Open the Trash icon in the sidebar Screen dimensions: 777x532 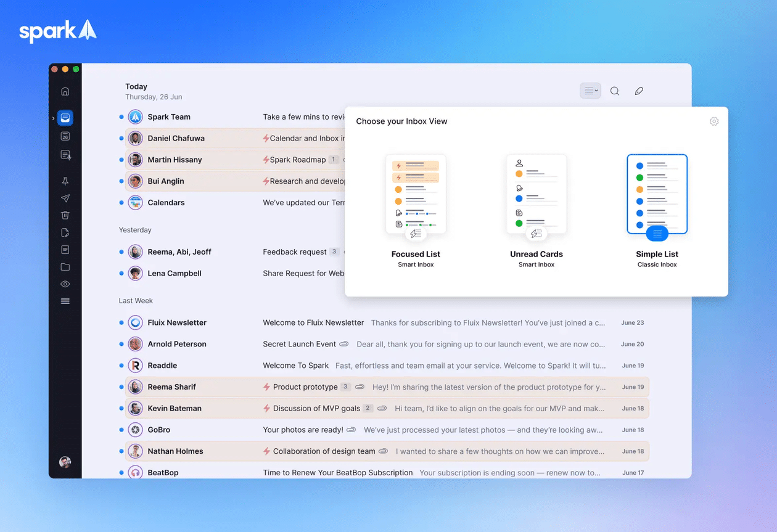tap(65, 215)
